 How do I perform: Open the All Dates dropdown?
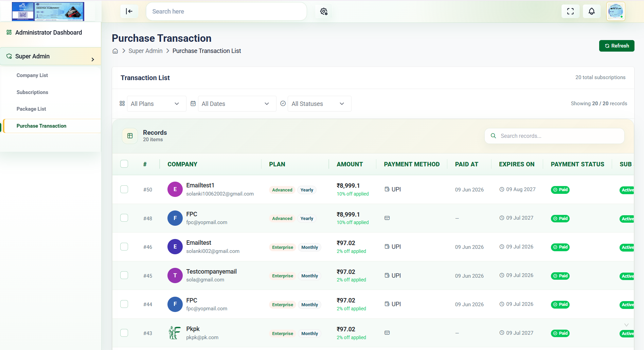pyautogui.click(x=237, y=104)
